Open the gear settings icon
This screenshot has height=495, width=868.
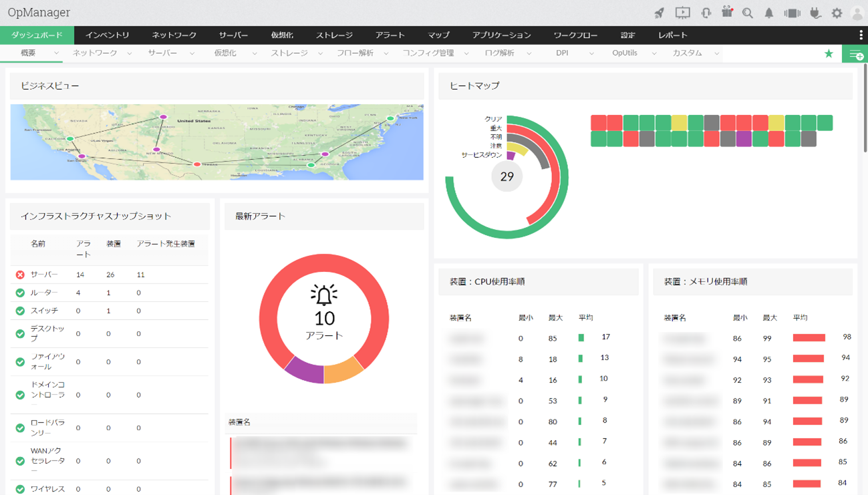coord(837,13)
